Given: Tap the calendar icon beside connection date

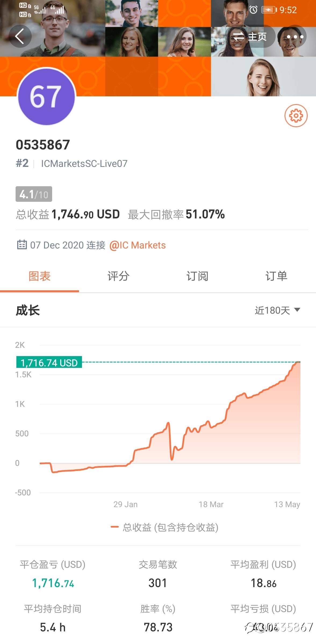Looking at the screenshot, I should pyautogui.click(x=22, y=245).
